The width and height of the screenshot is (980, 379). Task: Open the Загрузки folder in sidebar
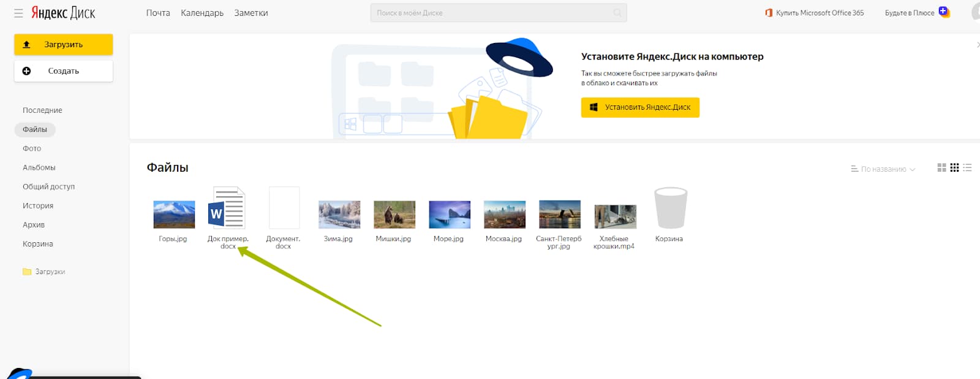click(x=50, y=272)
